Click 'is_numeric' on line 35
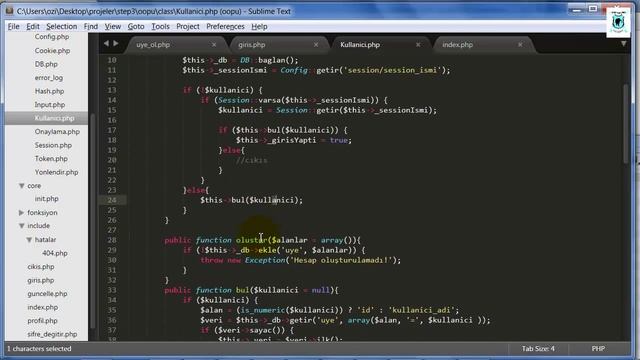 point(262,310)
